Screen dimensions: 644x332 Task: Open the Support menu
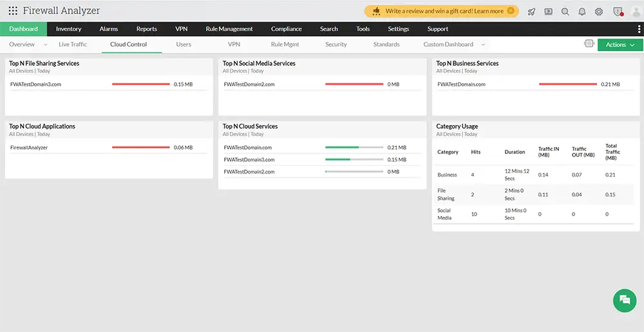coord(437,29)
